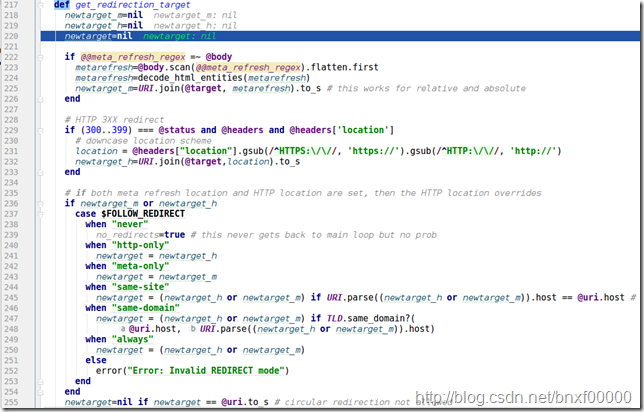This screenshot has width=644, height=412.
Task: Toggle the fold end marker at line 233
Action: click(x=41, y=173)
